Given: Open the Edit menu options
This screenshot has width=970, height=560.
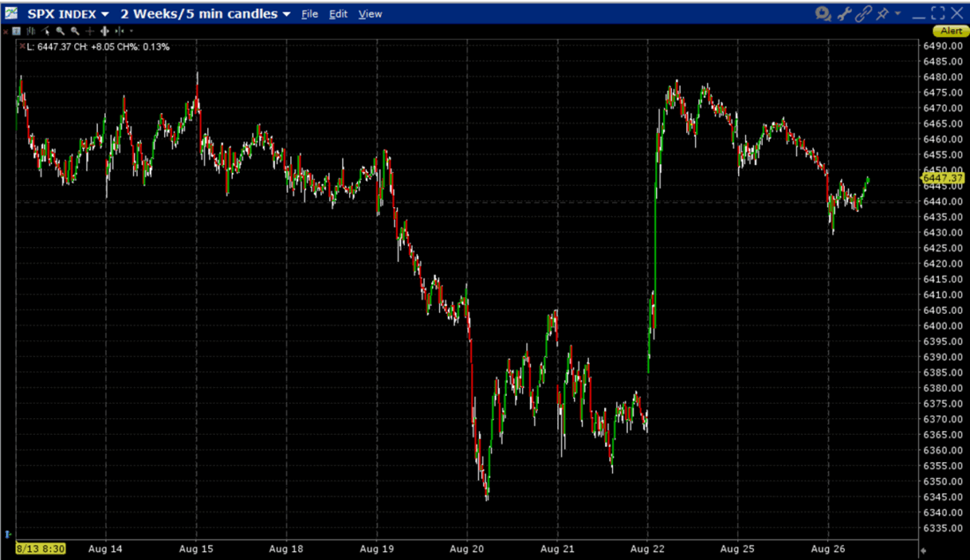Looking at the screenshot, I should (x=338, y=13).
